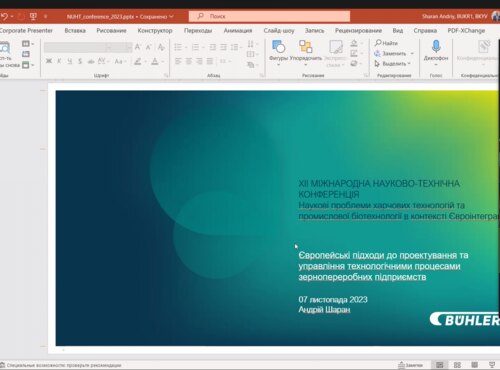The width and height of the screenshot is (500, 370).
Task: Click Заменить replace button
Action: [x=390, y=53]
